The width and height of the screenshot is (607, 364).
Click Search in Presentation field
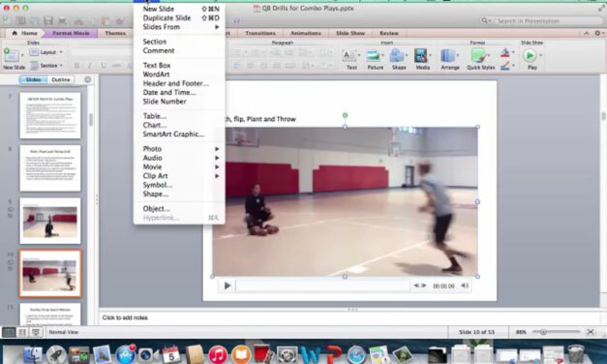(x=542, y=20)
